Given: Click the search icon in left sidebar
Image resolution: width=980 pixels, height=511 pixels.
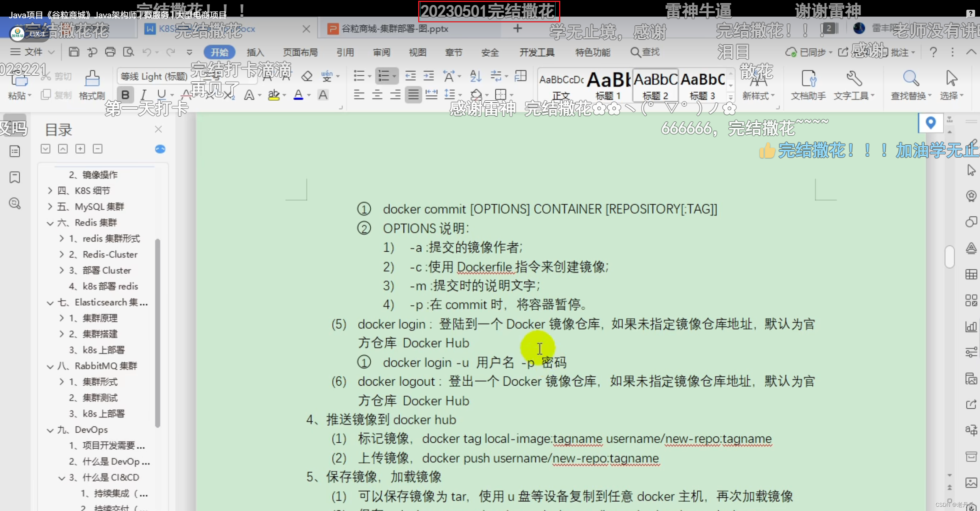Looking at the screenshot, I should tap(15, 203).
